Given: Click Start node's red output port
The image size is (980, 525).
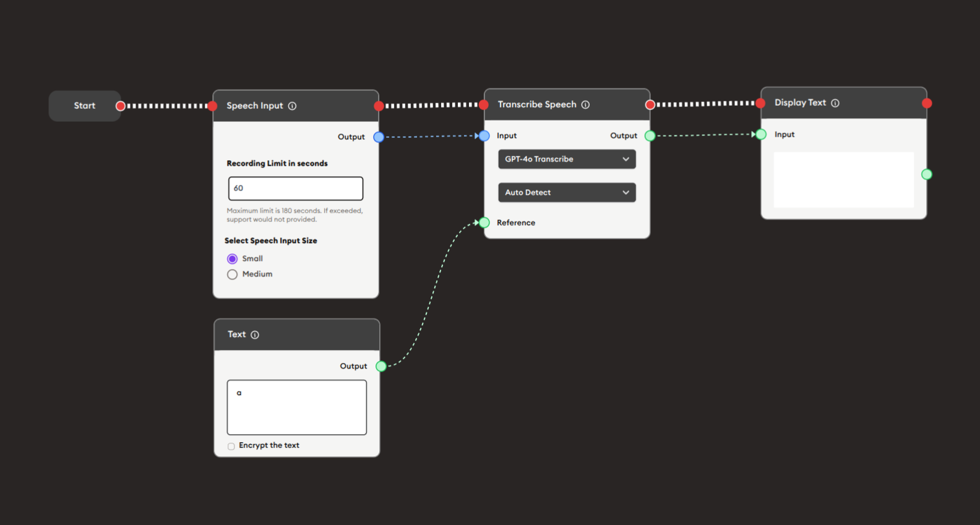Looking at the screenshot, I should coord(121,106).
